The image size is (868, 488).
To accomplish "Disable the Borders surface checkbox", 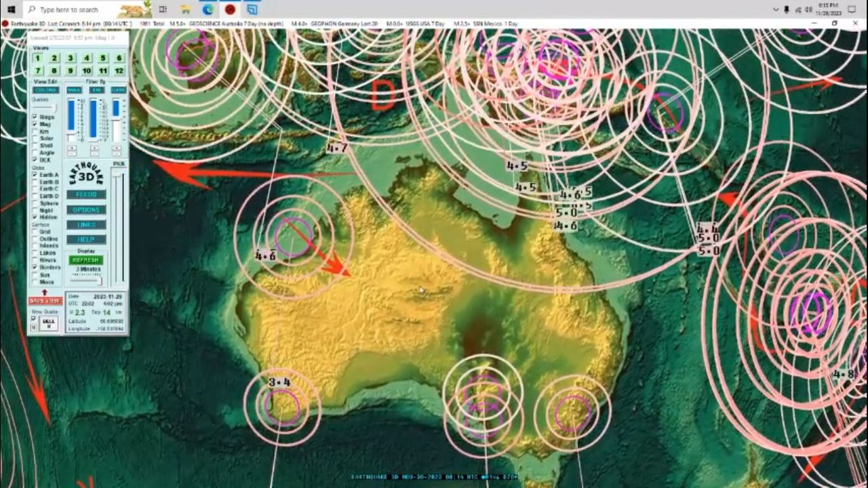I will click(x=35, y=267).
